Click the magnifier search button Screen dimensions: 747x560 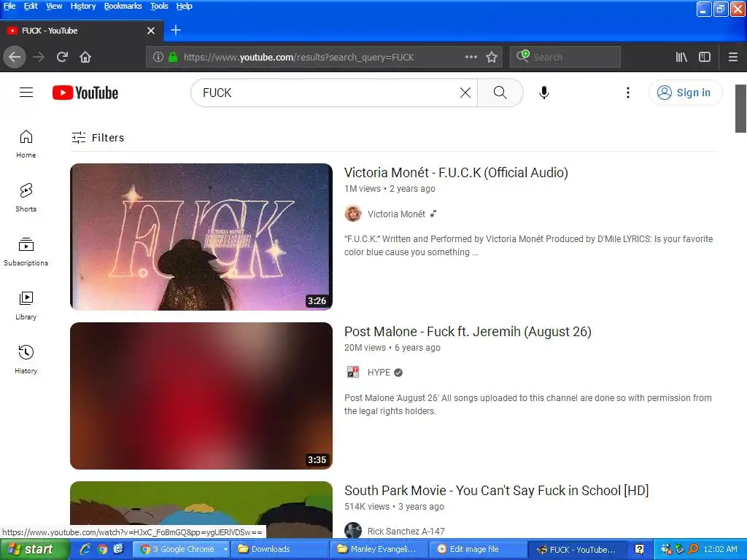click(x=500, y=93)
